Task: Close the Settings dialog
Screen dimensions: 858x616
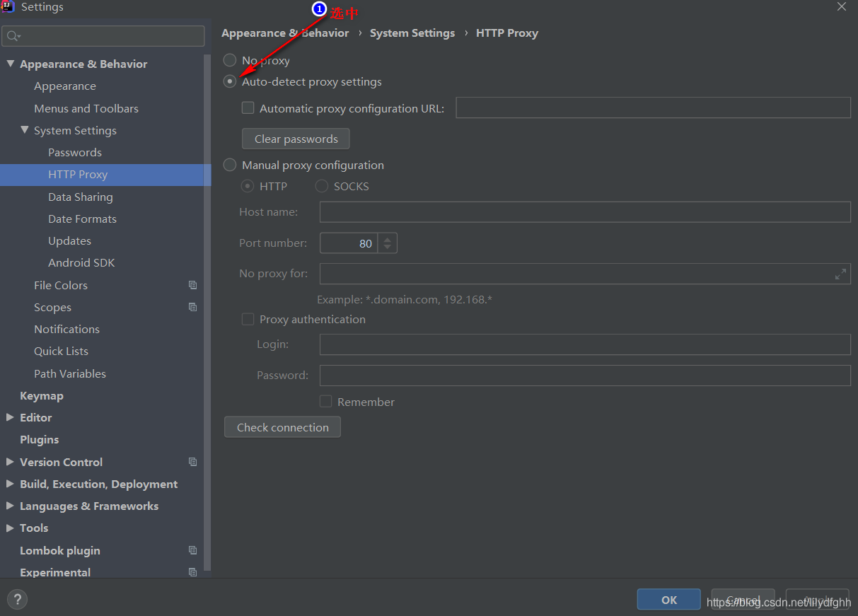Action: pos(842,6)
